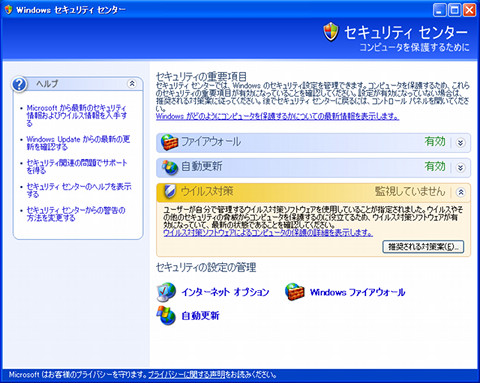Open セキュリティ センターのヘルプを表示する link

click(x=79, y=190)
